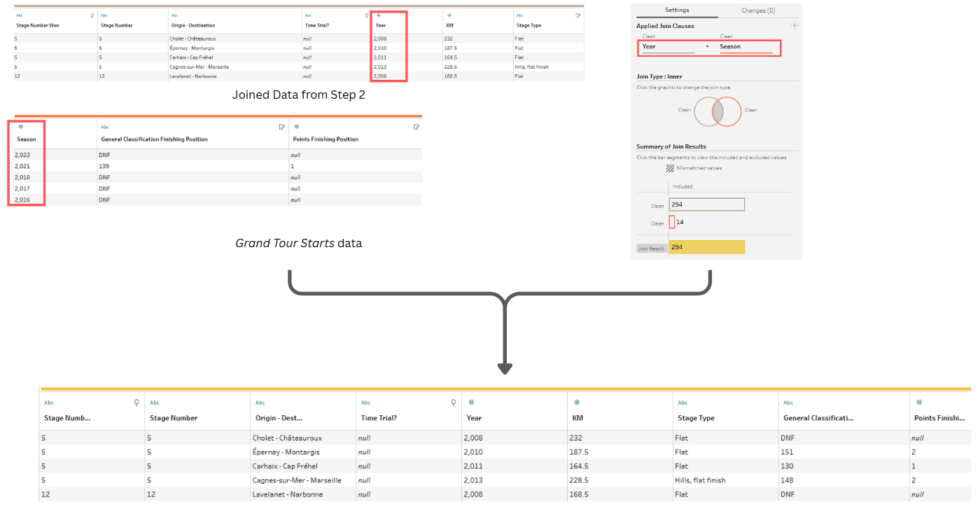Toggle the center overlap of the join Venn diagram

point(717,111)
